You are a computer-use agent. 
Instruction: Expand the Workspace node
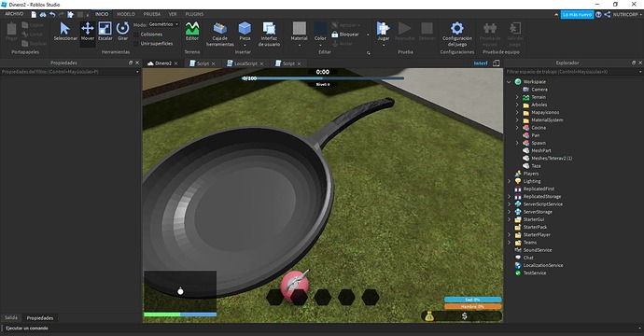click(x=509, y=82)
